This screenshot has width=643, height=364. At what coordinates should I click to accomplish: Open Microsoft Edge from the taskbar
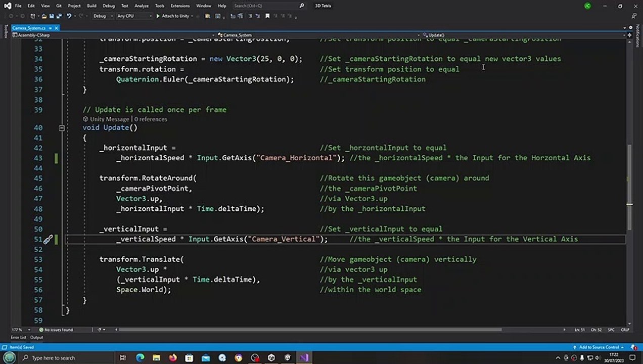pos(140,358)
